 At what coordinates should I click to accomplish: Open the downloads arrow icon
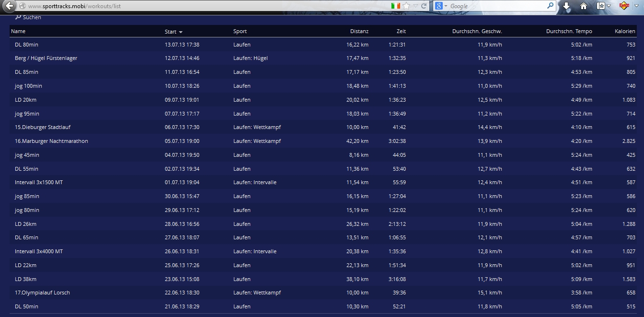pos(566,6)
